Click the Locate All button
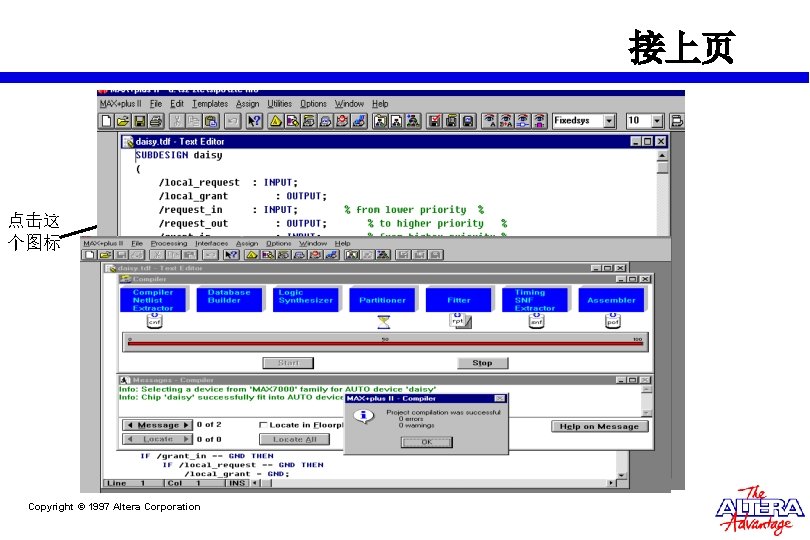This screenshot has width=810, height=540. [294, 439]
